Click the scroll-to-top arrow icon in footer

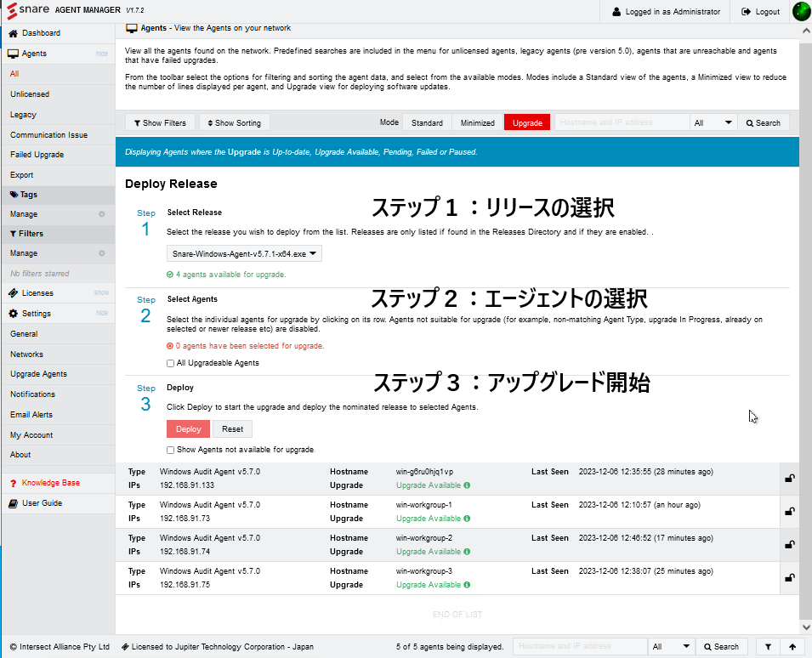[x=792, y=647]
